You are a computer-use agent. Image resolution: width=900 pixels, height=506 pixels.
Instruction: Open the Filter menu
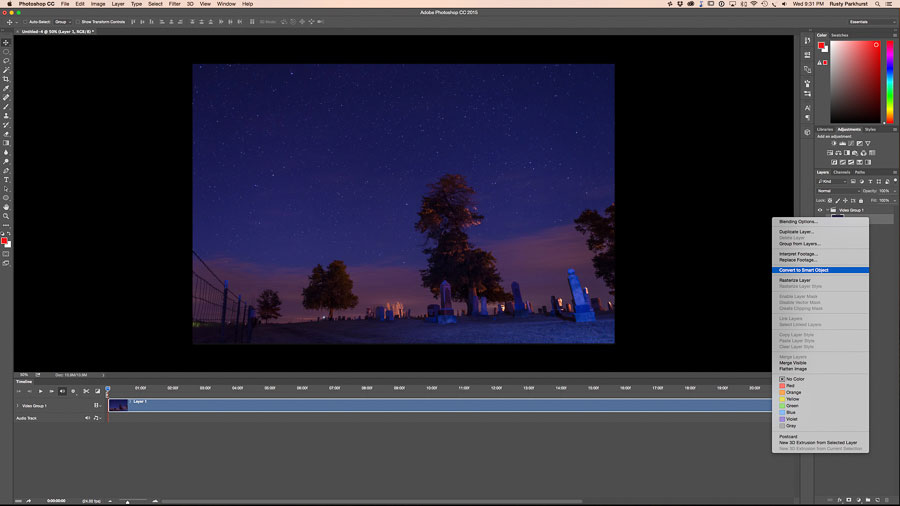pos(174,4)
